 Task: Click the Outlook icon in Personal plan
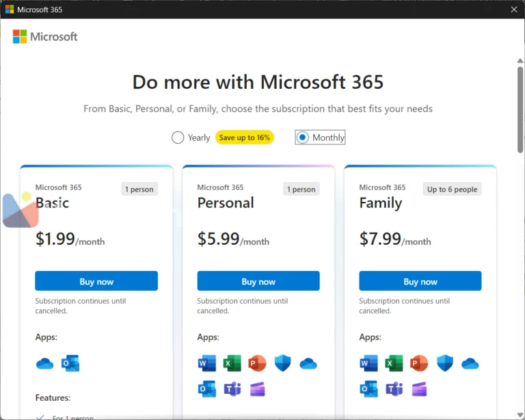[207, 389]
